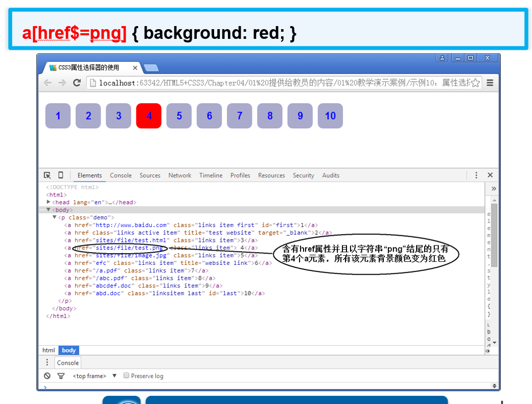Click link button 3
The width and height of the screenshot is (532, 404).
[x=119, y=116]
